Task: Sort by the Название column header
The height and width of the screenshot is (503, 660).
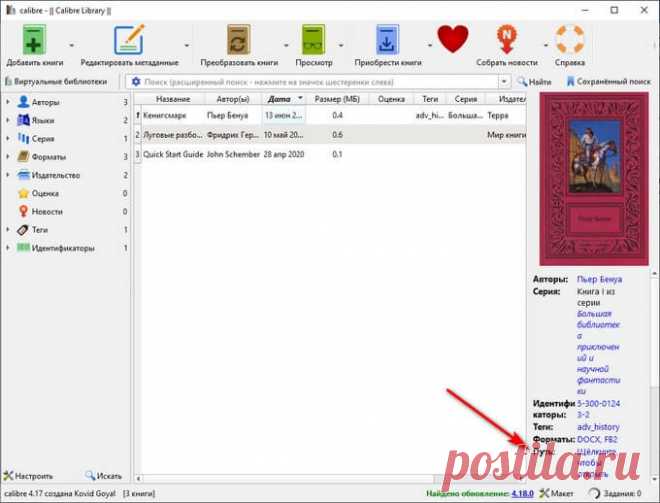Action: (x=173, y=99)
